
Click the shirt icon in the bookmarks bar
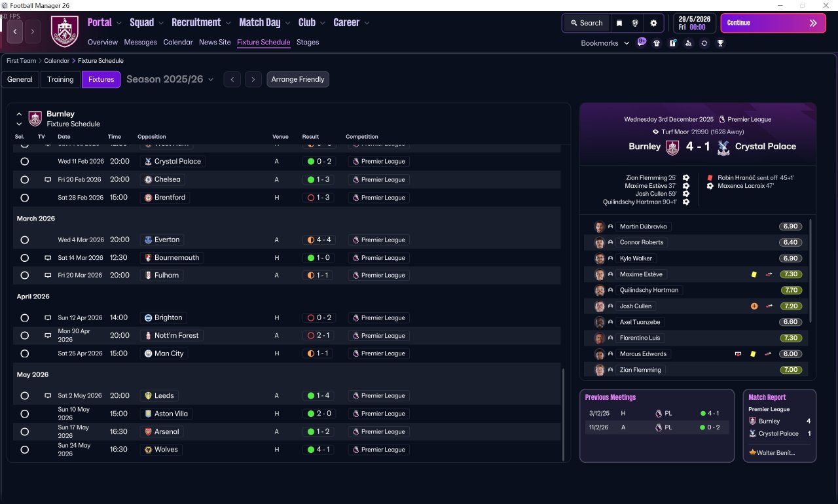(x=657, y=43)
